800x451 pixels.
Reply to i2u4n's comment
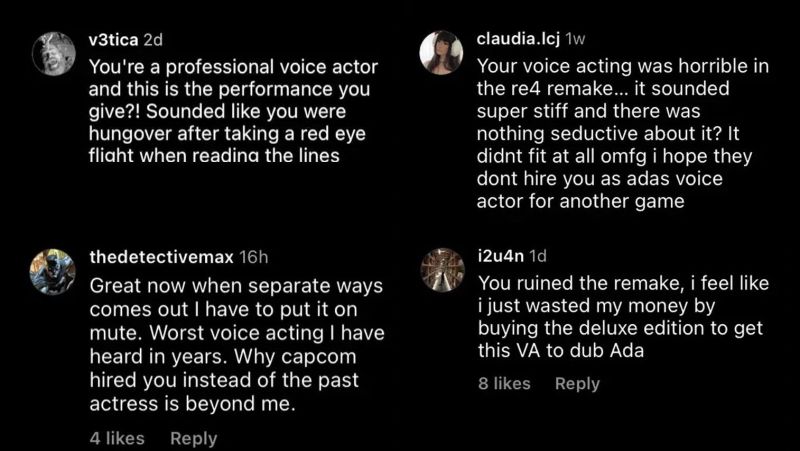[x=577, y=383]
